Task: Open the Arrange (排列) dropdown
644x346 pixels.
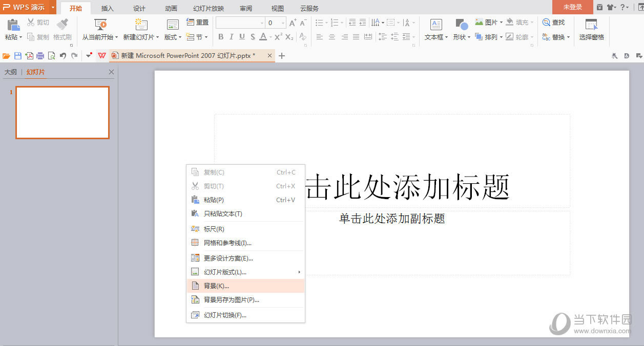Action: point(489,37)
